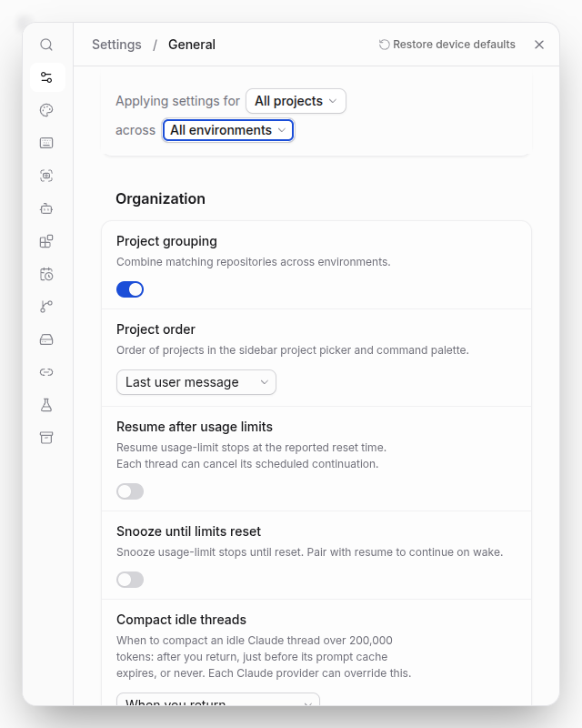Open the chain link connections icon
This screenshot has width=582, height=728.
46,372
